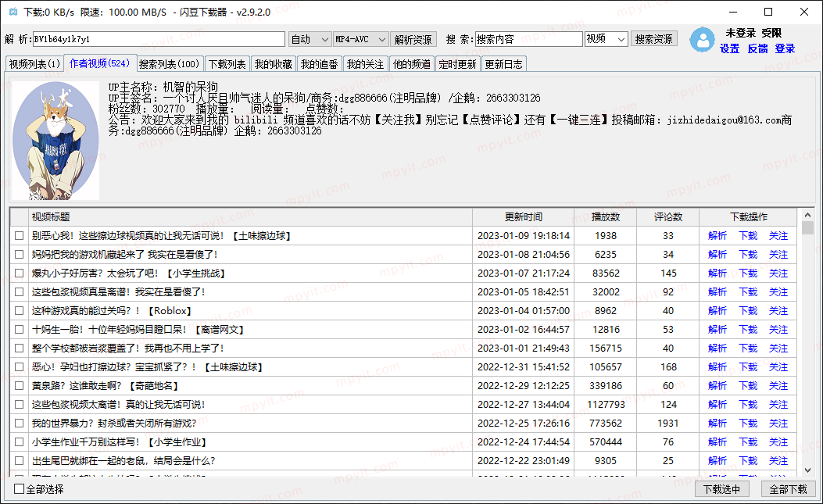Focus the 搜索内容 search input

coord(529,39)
